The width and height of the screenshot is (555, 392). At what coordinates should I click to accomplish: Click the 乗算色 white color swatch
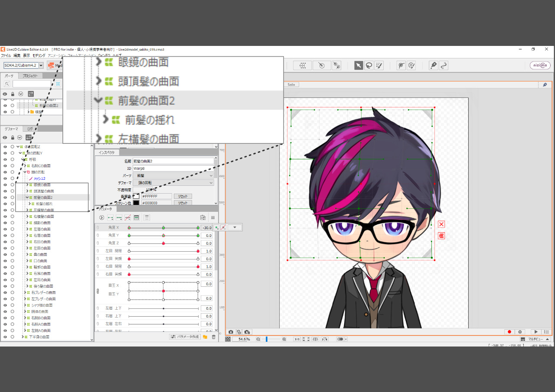136,196
